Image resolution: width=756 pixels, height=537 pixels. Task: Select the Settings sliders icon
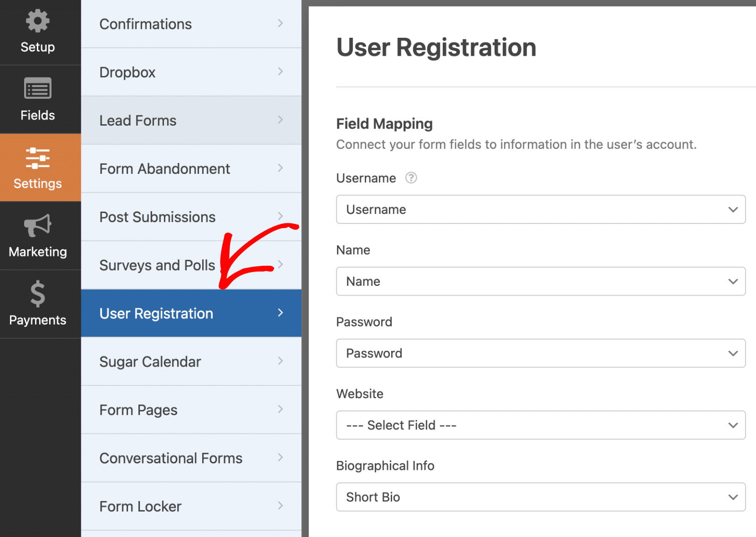[x=37, y=158]
